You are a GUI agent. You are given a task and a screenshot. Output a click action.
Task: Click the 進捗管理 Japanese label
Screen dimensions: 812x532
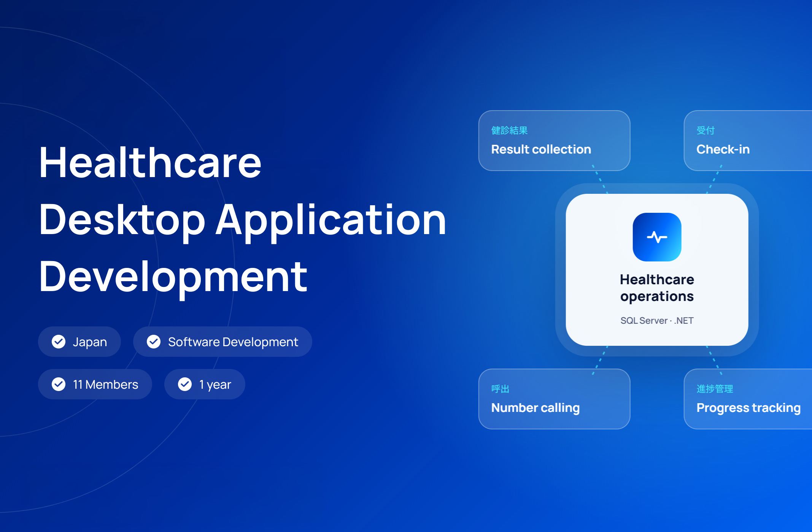click(715, 389)
